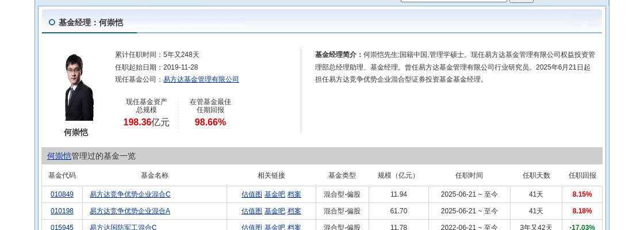Click the 198.36亿元 total asset value
The image size is (644, 230).
coord(146,122)
